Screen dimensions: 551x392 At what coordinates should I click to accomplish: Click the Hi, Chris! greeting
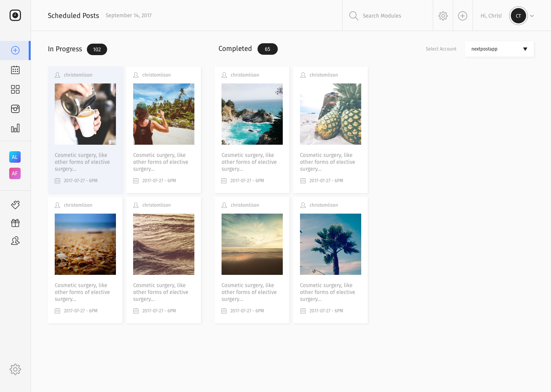point(491,16)
